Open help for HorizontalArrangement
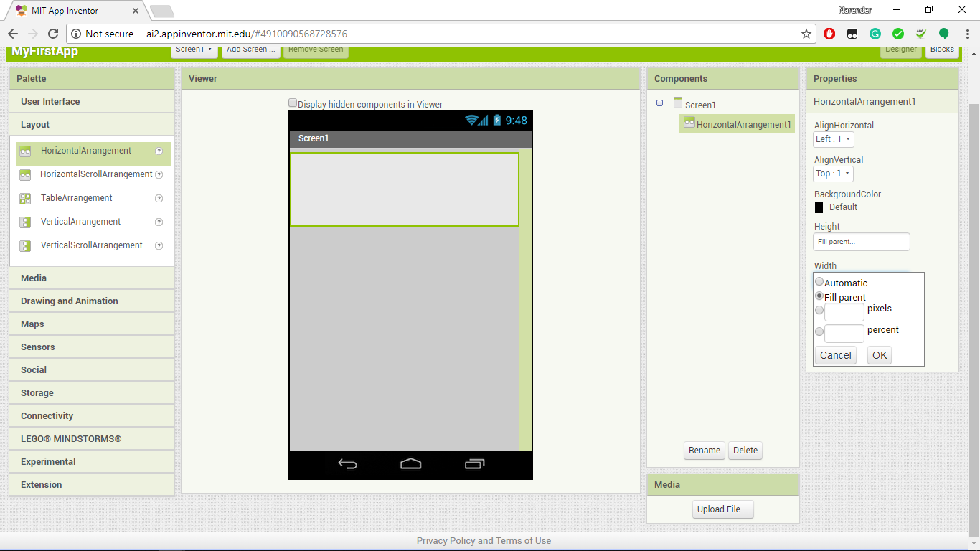The width and height of the screenshot is (980, 551). pyautogui.click(x=159, y=151)
